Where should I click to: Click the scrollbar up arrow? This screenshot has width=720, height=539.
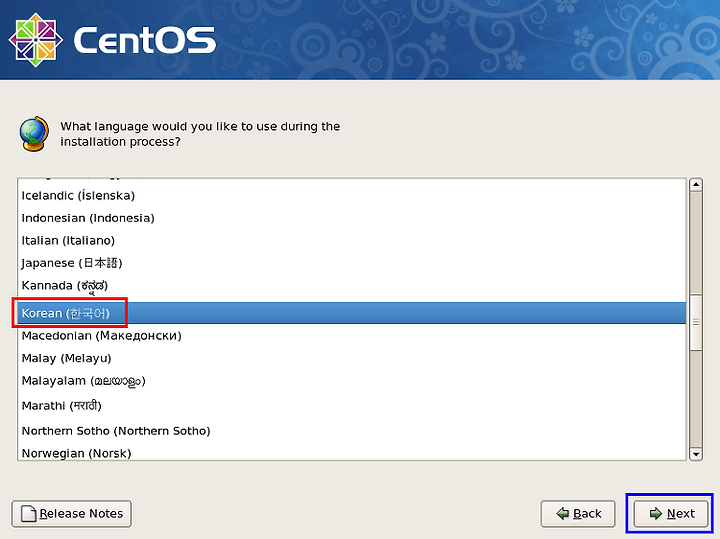point(696,185)
